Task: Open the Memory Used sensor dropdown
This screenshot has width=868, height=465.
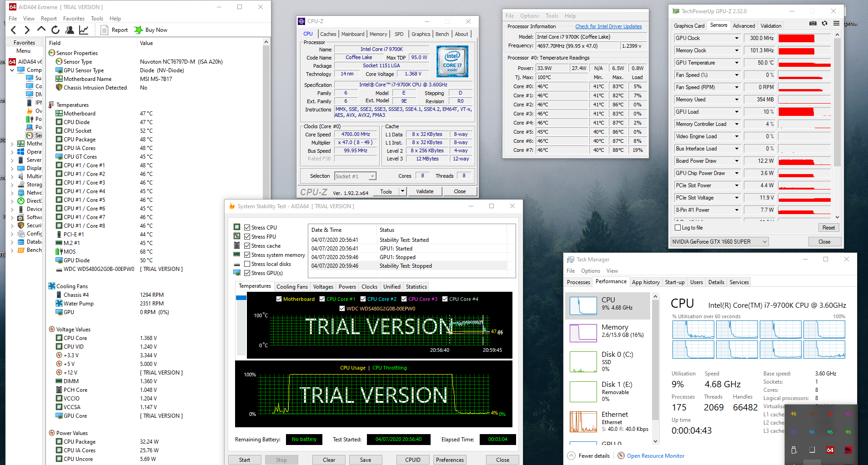Action: [x=737, y=100]
